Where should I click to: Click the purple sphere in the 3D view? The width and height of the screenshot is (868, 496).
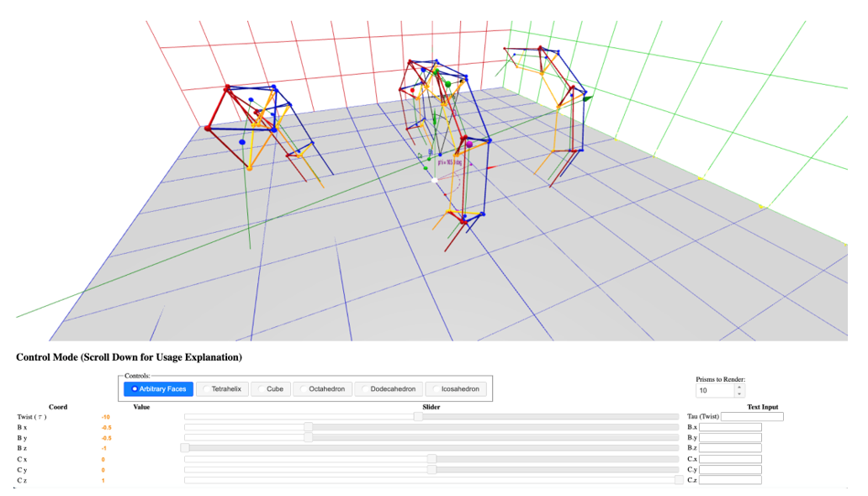[469, 145]
